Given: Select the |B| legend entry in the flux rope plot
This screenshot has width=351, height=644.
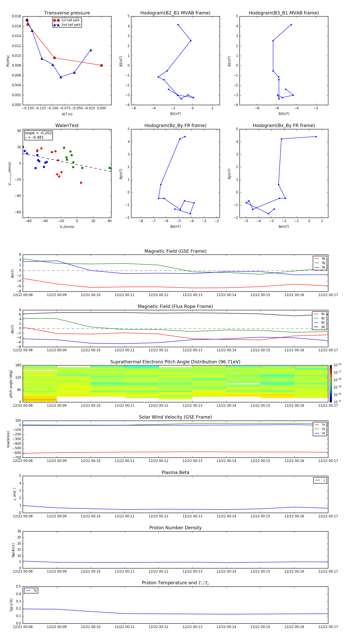Looking at the screenshot, I should (320, 327).
